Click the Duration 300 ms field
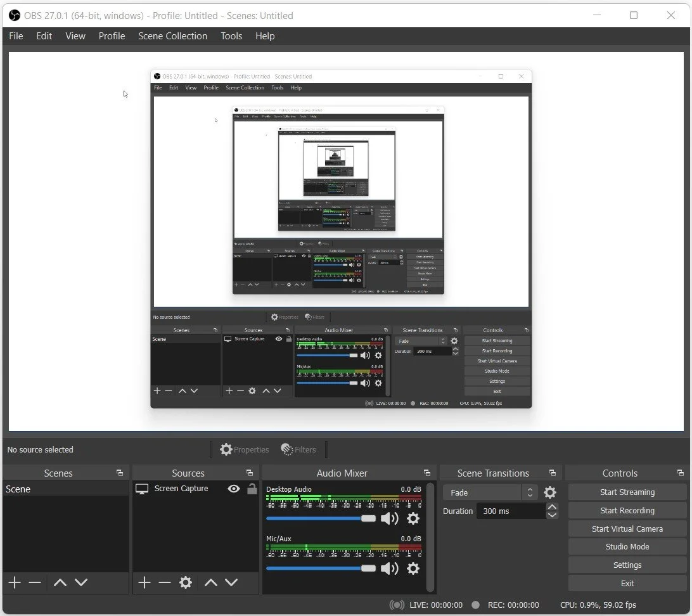The height and width of the screenshot is (616, 692). click(511, 511)
